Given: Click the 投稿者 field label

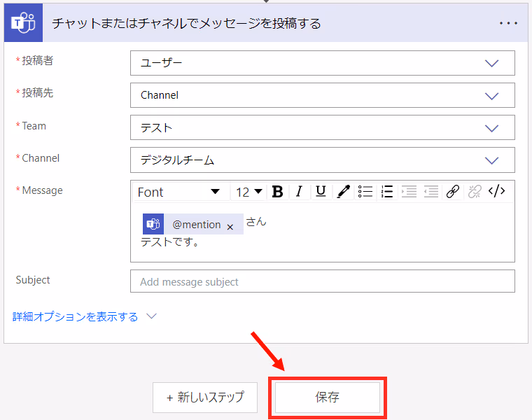Looking at the screenshot, I should click(37, 61).
